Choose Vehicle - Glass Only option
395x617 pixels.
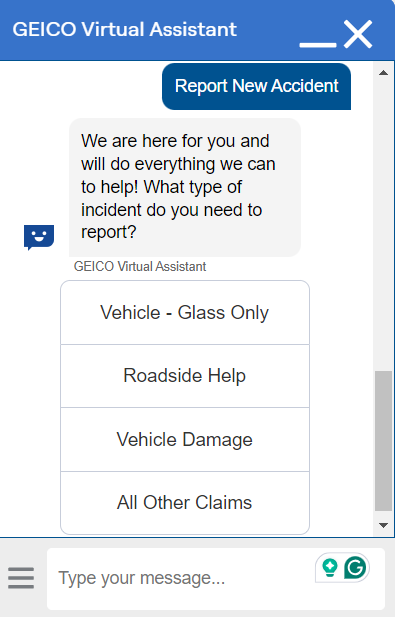pyautogui.click(x=185, y=313)
